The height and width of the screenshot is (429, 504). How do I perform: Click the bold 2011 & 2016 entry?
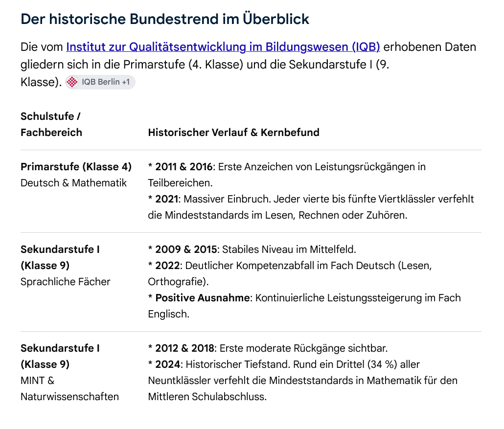pos(184,167)
